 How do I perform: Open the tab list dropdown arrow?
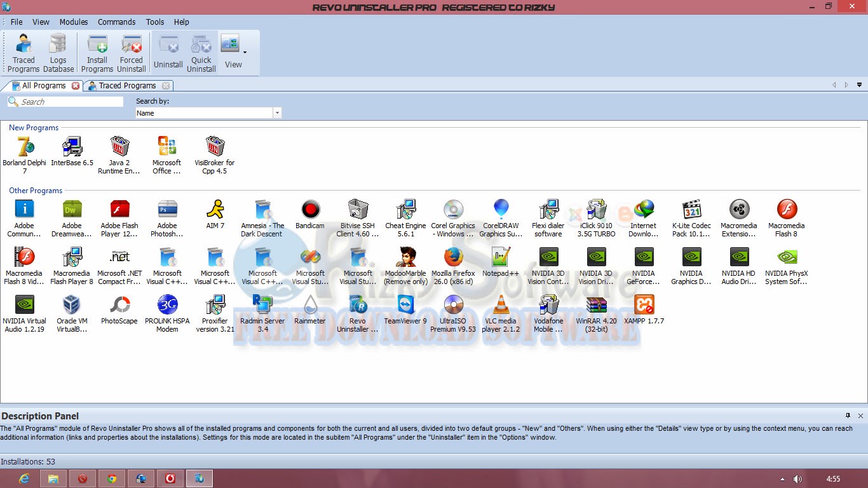[x=860, y=85]
